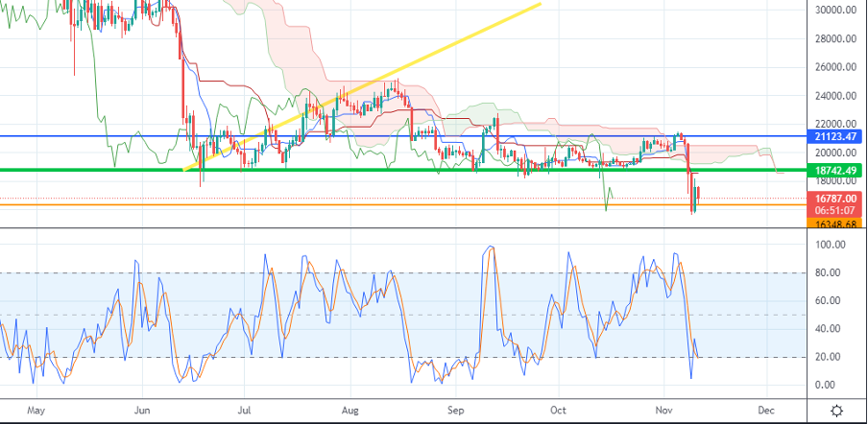Click the 28000.00 price axis label
Viewport: 868px width, 424px height.
point(836,38)
